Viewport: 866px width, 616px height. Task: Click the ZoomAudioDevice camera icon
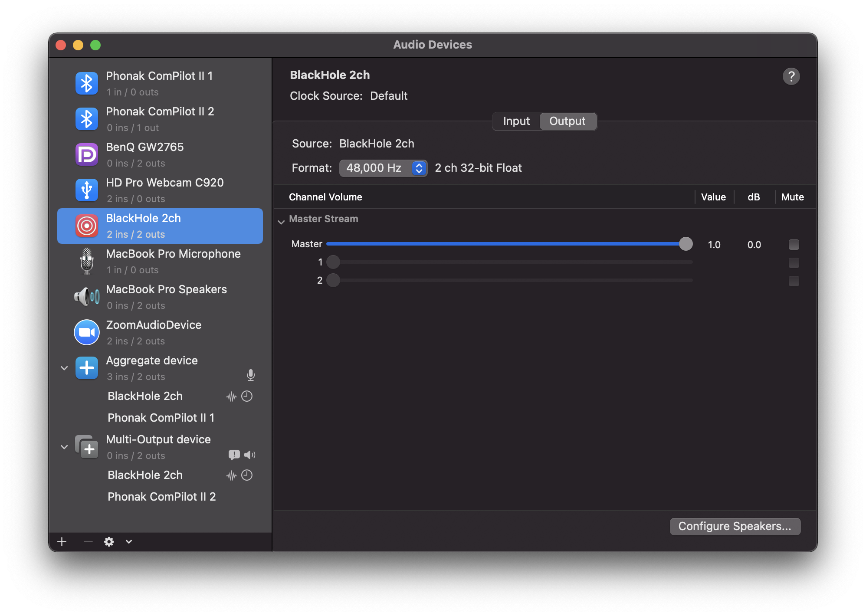click(x=87, y=333)
